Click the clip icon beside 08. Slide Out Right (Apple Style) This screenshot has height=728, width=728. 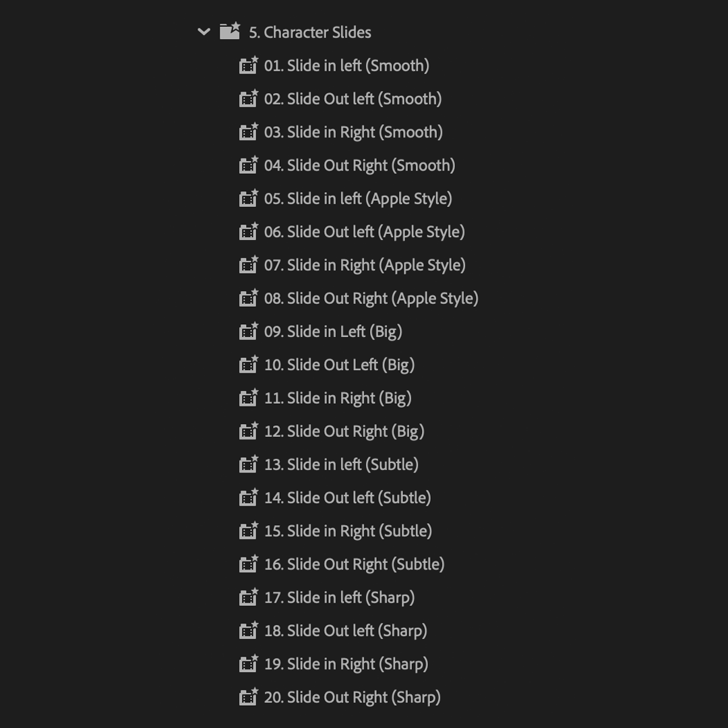(x=249, y=298)
